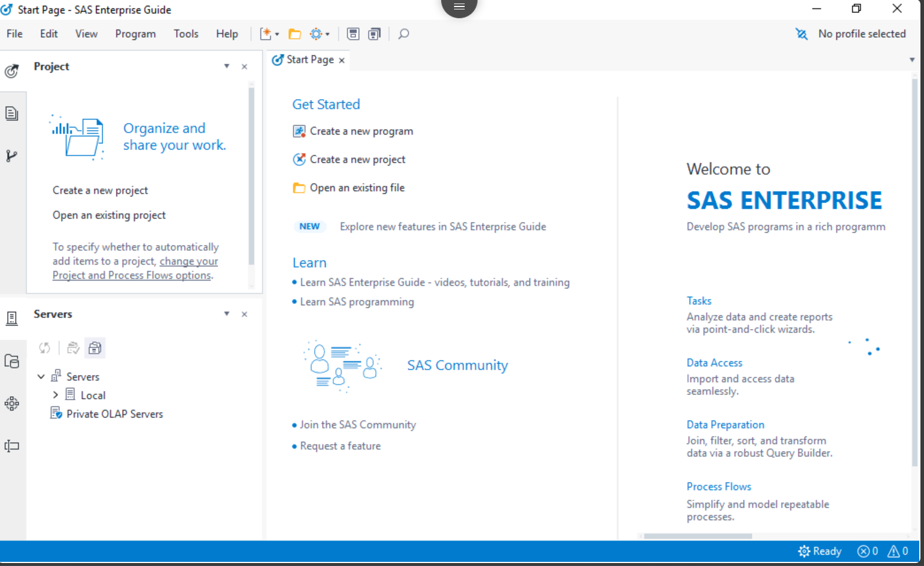This screenshot has width=924, height=566.
Task: Click the NEW badge
Action: (310, 226)
